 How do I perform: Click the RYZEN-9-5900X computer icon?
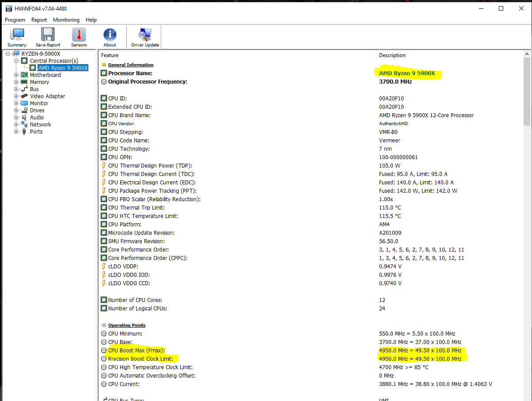[16, 53]
